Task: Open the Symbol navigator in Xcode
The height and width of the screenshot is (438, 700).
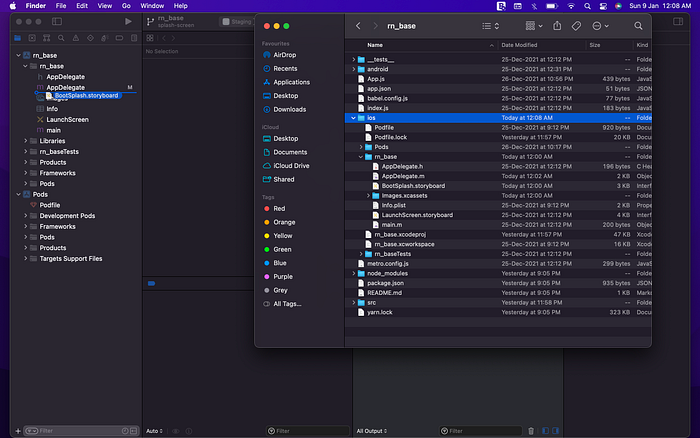Action: (46, 38)
